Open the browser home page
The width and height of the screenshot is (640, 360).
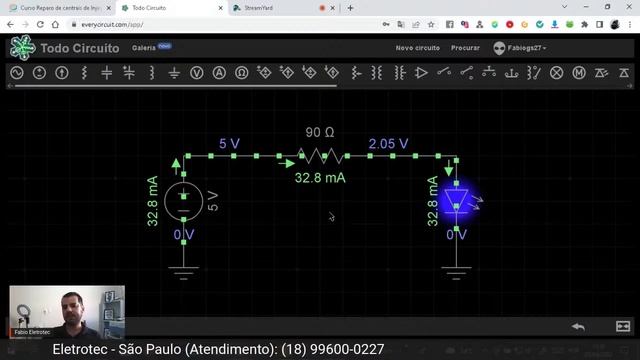[x=55, y=24]
